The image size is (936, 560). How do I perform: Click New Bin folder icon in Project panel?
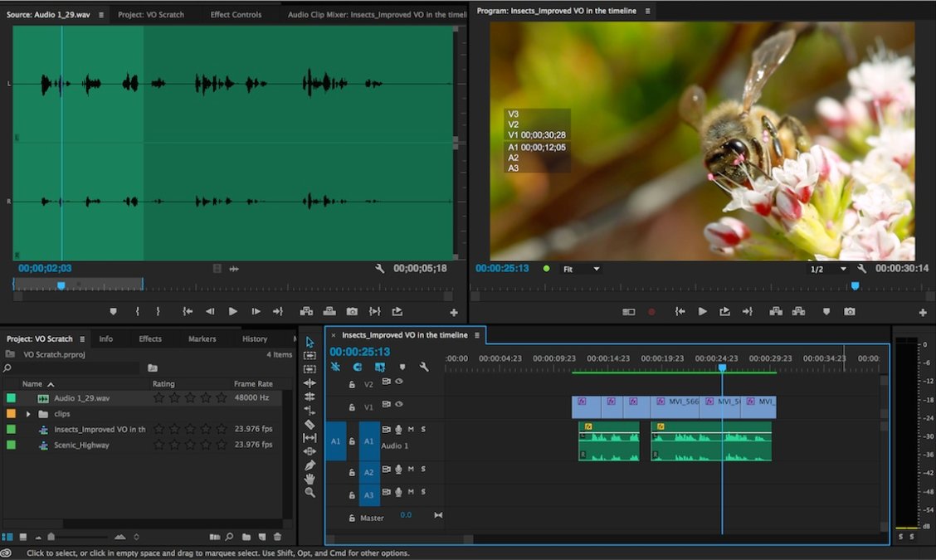(x=246, y=537)
